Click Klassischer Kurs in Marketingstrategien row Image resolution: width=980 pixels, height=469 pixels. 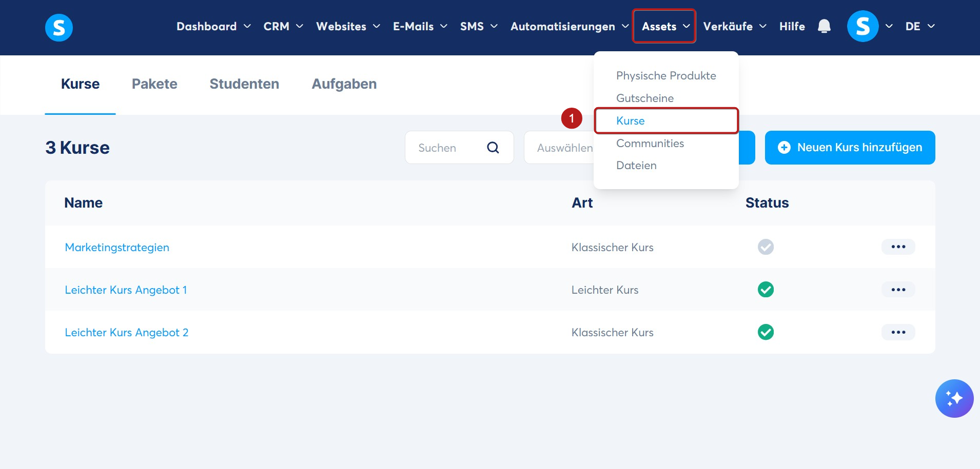(x=612, y=247)
